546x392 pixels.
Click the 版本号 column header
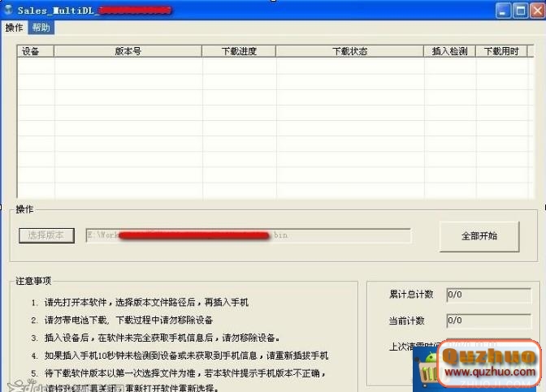pyautogui.click(x=128, y=51)
